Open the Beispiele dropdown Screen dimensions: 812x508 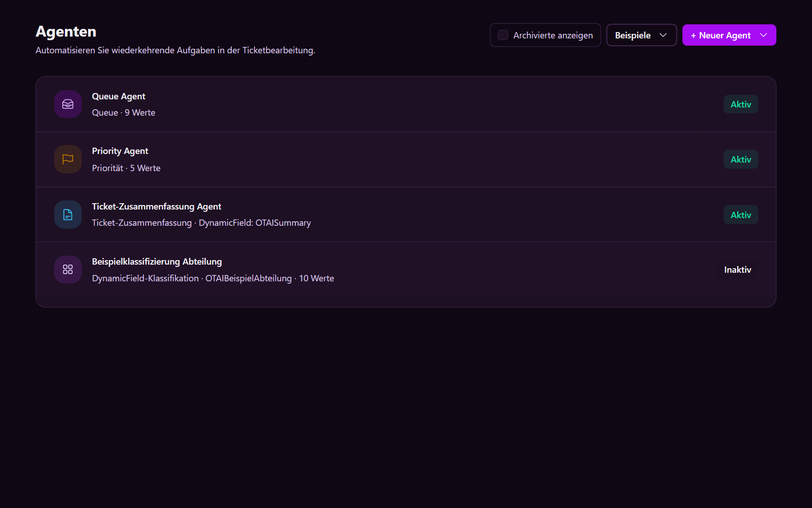point(641,35)
